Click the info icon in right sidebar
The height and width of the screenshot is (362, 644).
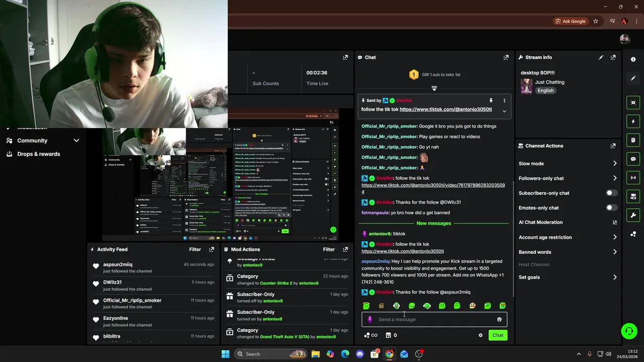(x=633, y=59)
